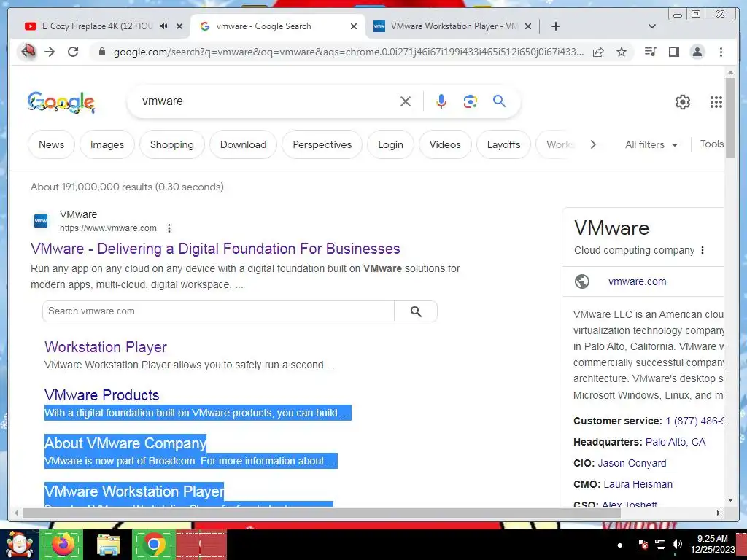
Task: Select the Login filter chip
Action: coord(391,144)
